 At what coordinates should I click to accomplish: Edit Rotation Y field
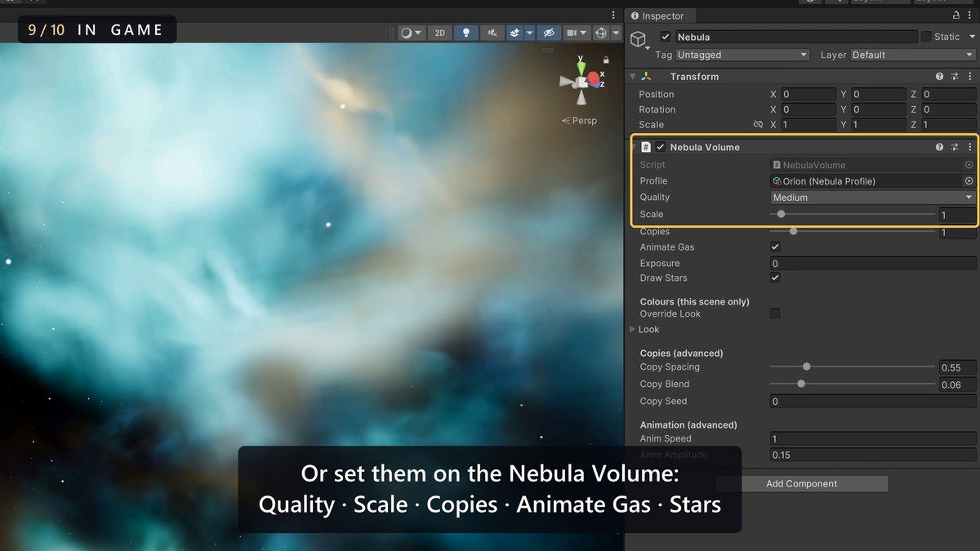click(879, 109)
